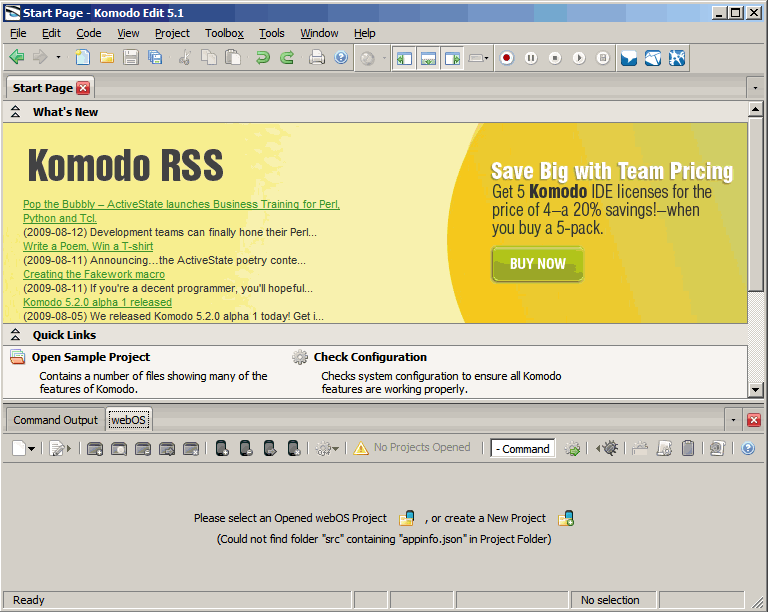
Task: Open webOS new file dropdown arrow
Action: click(32, 448)
